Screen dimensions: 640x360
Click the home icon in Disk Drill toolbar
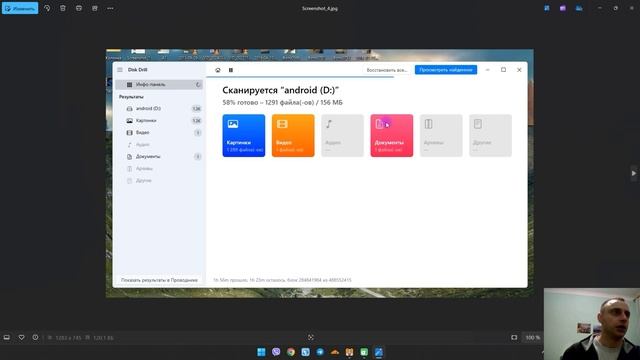coord(218,70)
